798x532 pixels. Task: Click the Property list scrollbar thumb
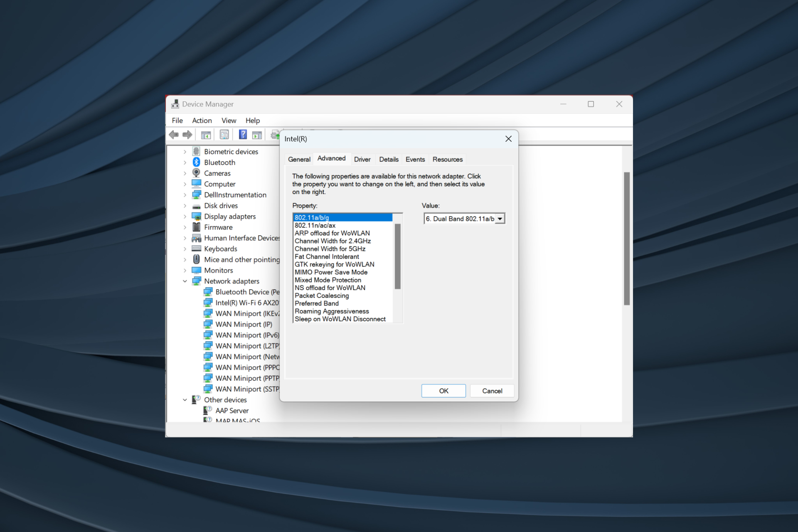coord(397,256)
